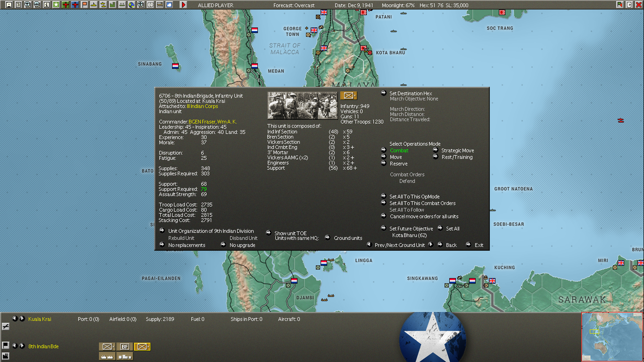644x362 pixels.
Task: Click the green star toolbar icon
Action: pos(56,5)
